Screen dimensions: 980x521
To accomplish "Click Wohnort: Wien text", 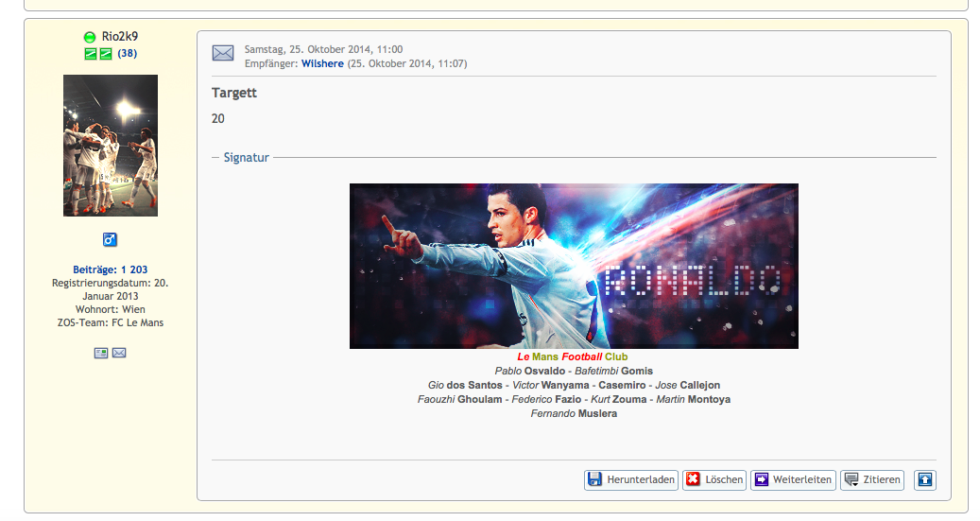I will 111,309.
